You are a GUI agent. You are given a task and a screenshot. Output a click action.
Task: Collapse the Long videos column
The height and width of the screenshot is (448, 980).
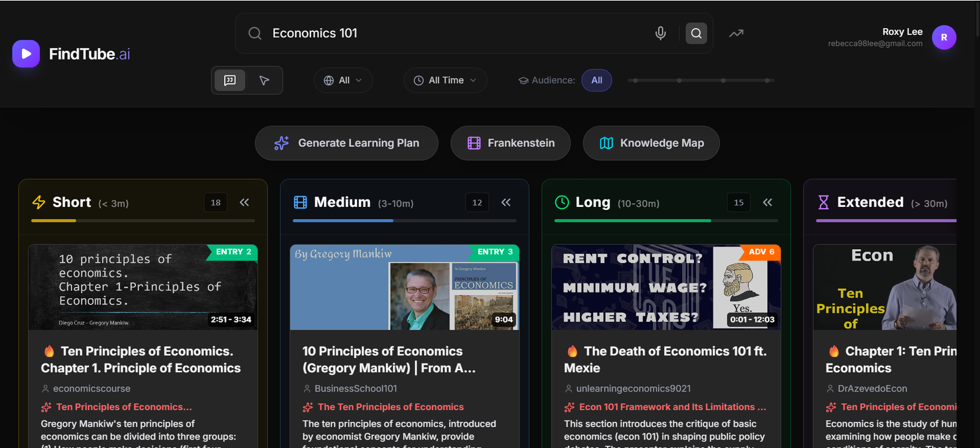767,203
